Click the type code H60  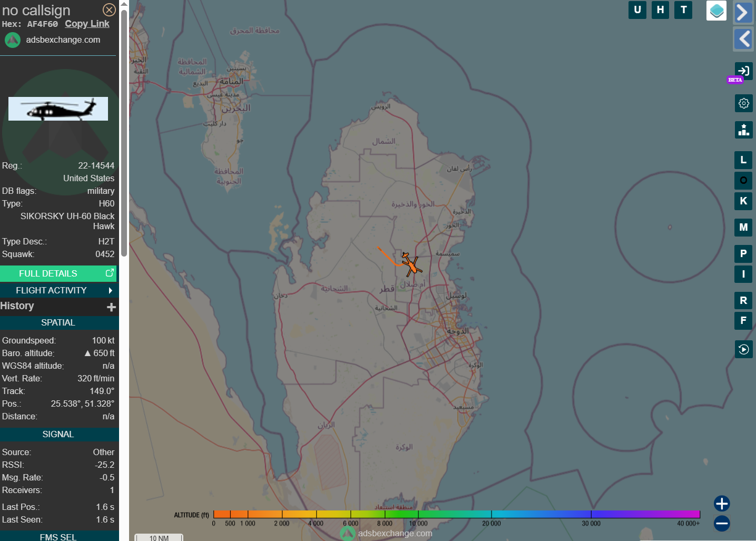[x=106, y=203]
